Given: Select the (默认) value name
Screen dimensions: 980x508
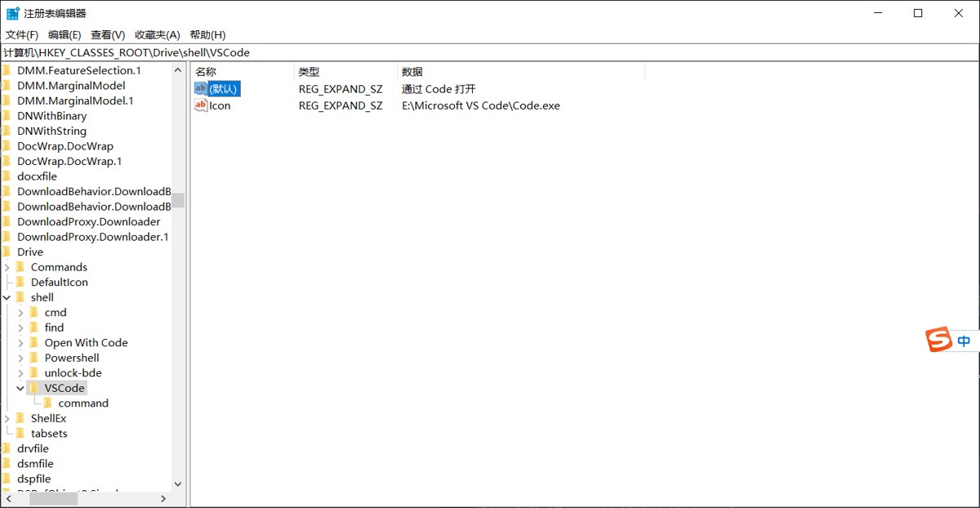Looking at the screenshot, I should [224, 89].
